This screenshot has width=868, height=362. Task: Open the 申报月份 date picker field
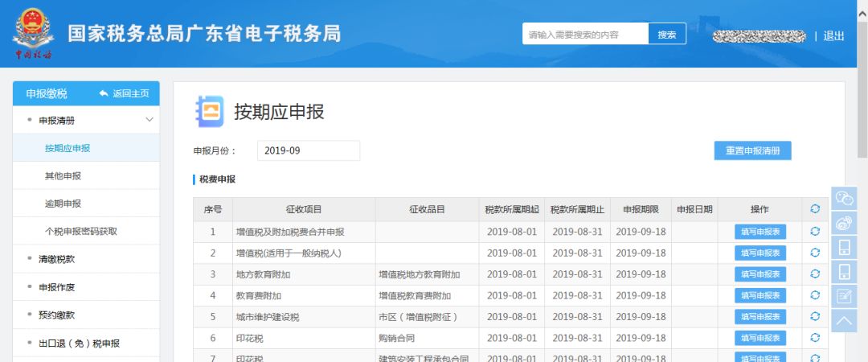[309, 150]
